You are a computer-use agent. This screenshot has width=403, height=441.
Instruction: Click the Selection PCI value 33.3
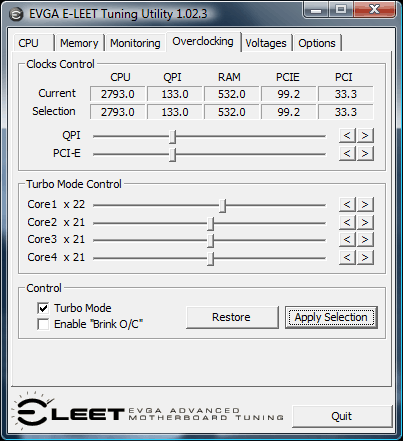(346, 112)
